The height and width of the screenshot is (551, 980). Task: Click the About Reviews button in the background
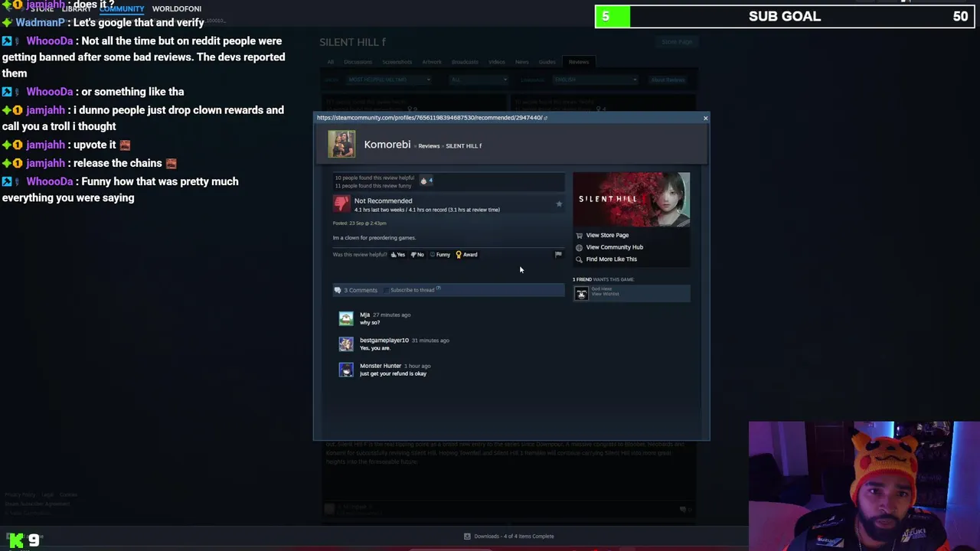pyautogui.click(x=668, y=80)
